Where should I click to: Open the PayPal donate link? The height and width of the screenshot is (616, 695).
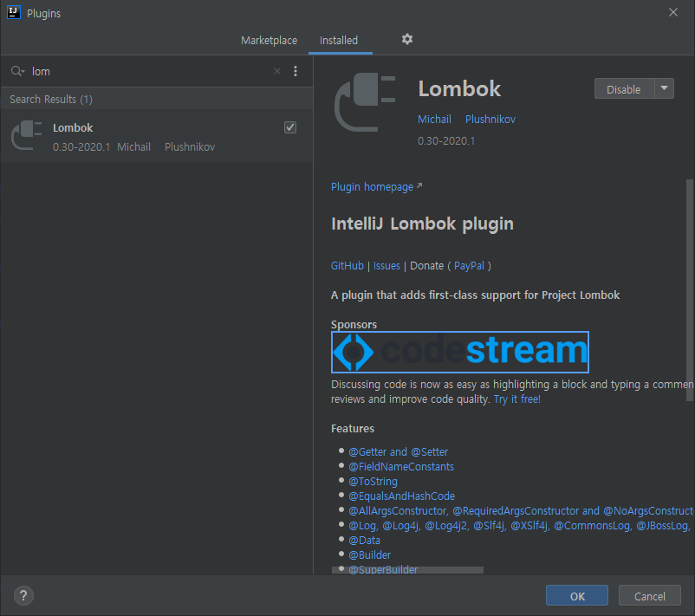(469, 265)
